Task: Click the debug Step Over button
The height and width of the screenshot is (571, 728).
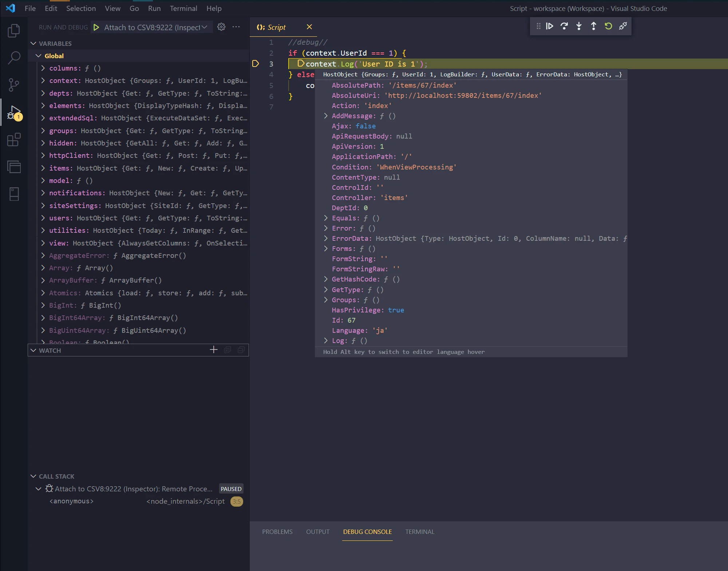Action: [564, 26]
